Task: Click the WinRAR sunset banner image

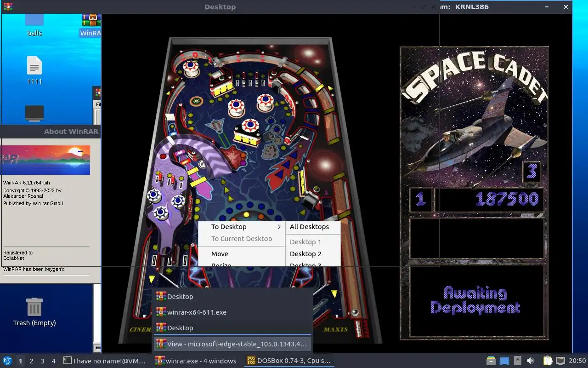Action: (45, 160)
